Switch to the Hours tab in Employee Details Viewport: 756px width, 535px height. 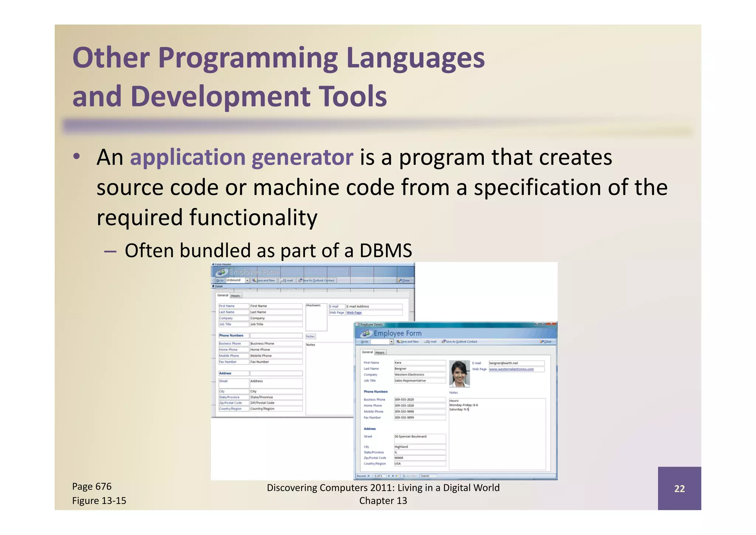click(x=380, y=352)
